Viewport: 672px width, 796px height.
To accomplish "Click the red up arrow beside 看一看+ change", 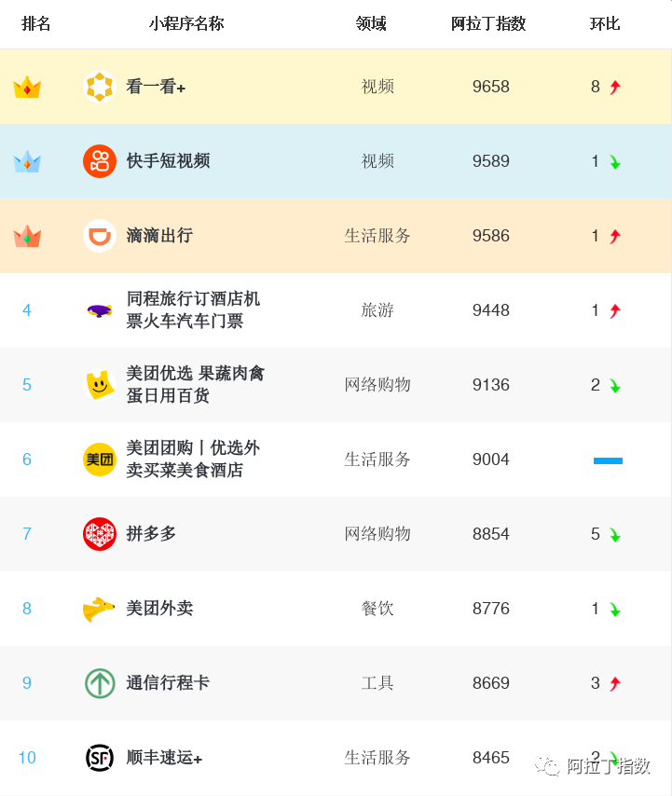I will (x=615, y=88).
